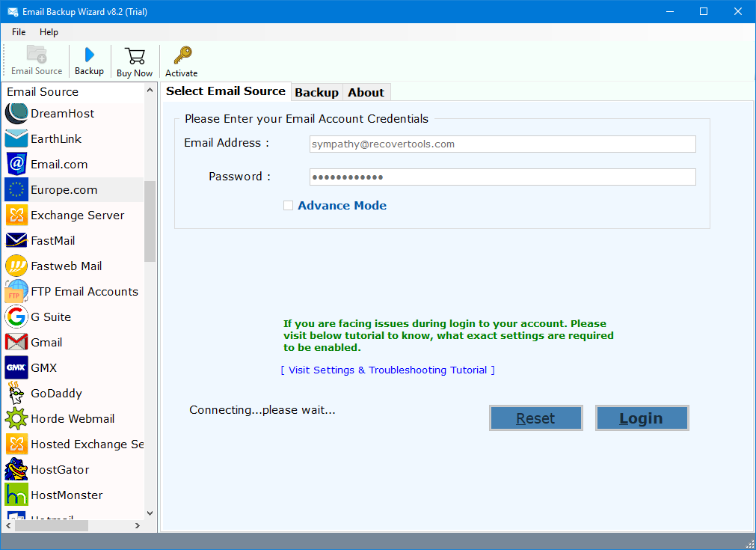
Task: Open Buy Now shopping cart icon
Action: [135, 56]
